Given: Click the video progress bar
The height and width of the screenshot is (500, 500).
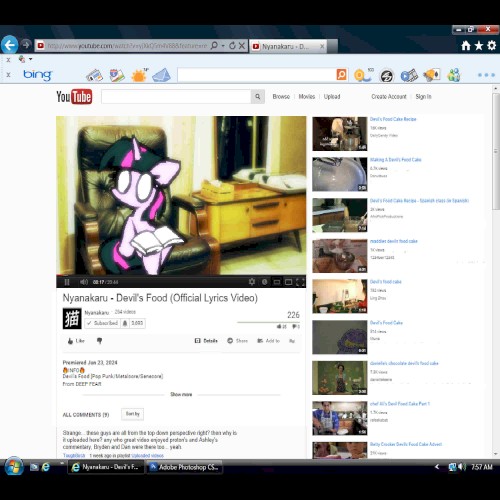Looking at the screenshot, I should 181,276.
